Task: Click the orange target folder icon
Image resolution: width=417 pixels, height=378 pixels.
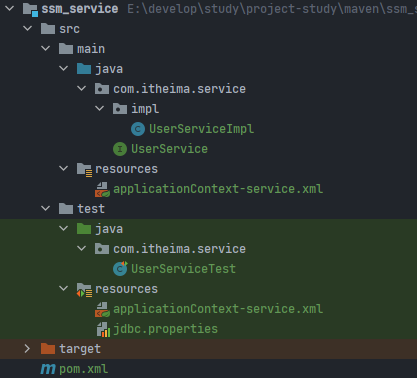Action: [48, 349]
